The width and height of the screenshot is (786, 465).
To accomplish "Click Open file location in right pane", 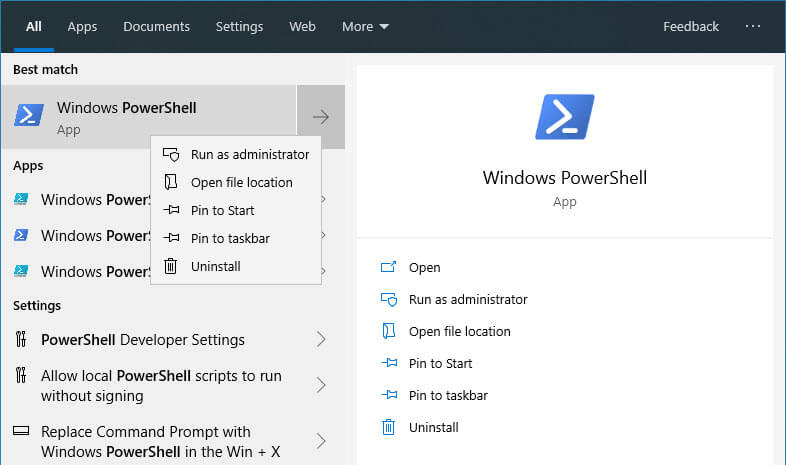I will pos(460,332).
